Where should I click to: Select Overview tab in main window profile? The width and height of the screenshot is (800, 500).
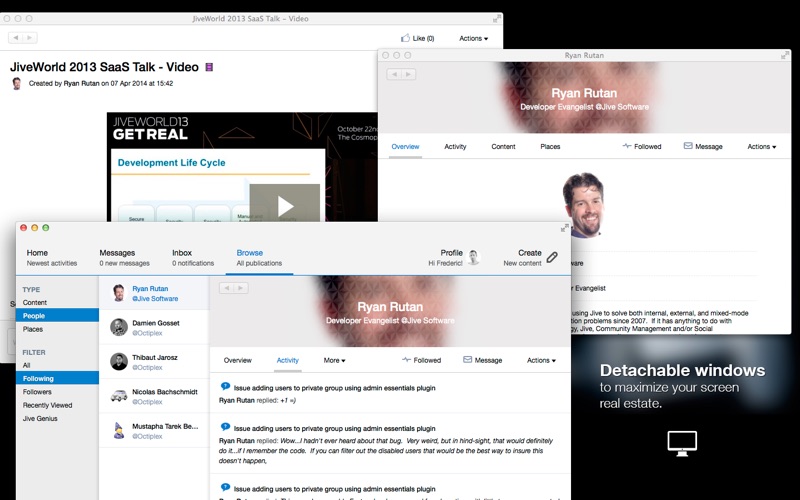pos(237,360)
